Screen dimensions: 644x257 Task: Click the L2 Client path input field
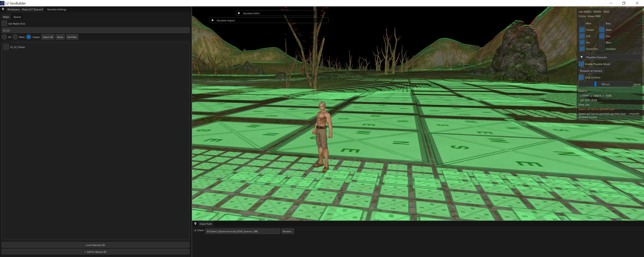coord(243,231)
